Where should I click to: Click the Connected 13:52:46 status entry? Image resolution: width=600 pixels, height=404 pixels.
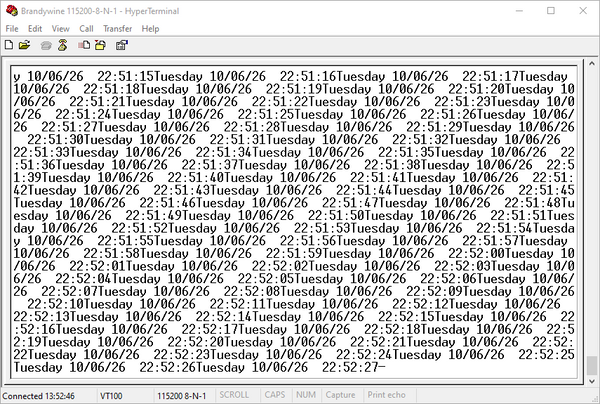[38, 396]
